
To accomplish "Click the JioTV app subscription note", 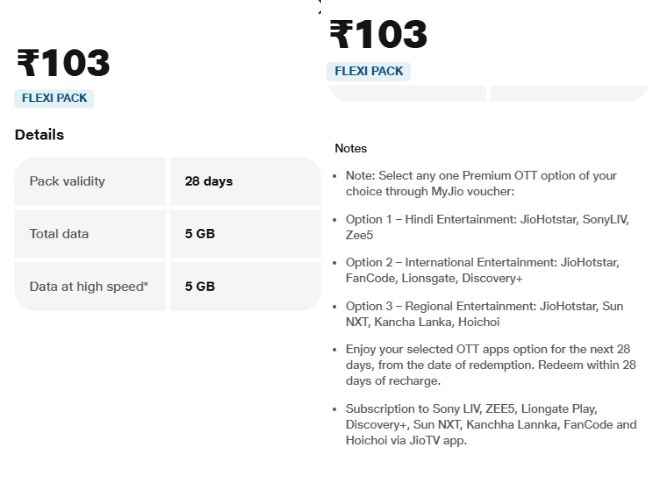I will click(490, 424).
